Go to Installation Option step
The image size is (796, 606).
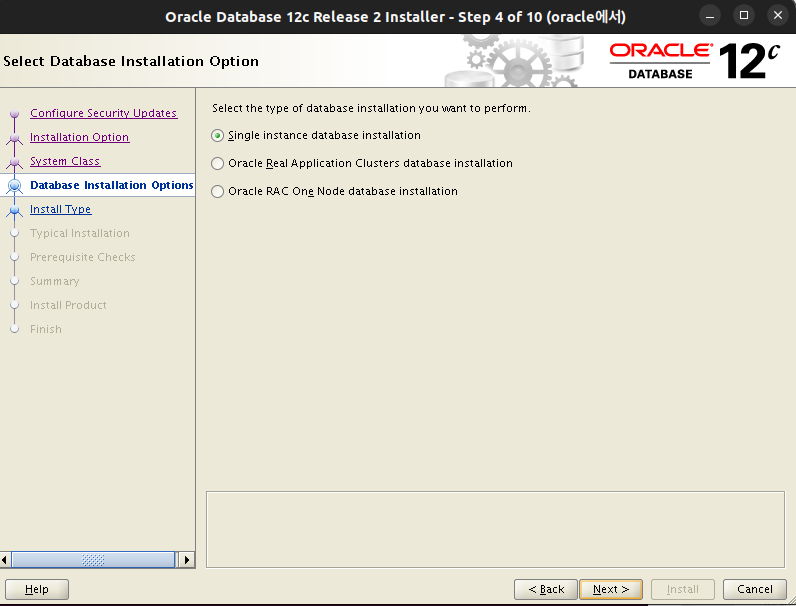[80, 137]
